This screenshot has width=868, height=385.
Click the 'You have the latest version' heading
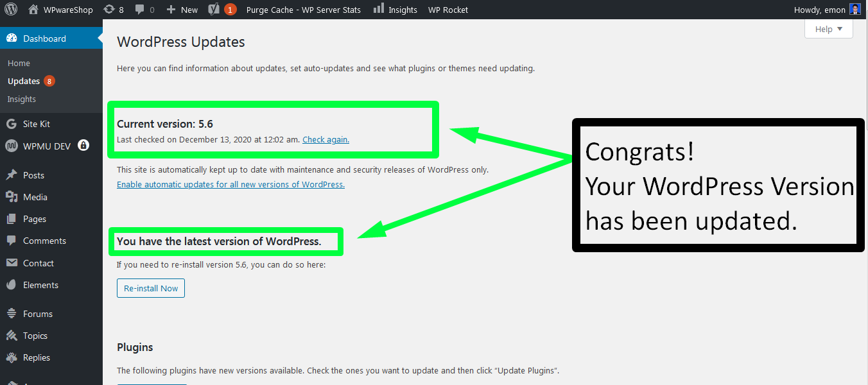tap(219, 242)
